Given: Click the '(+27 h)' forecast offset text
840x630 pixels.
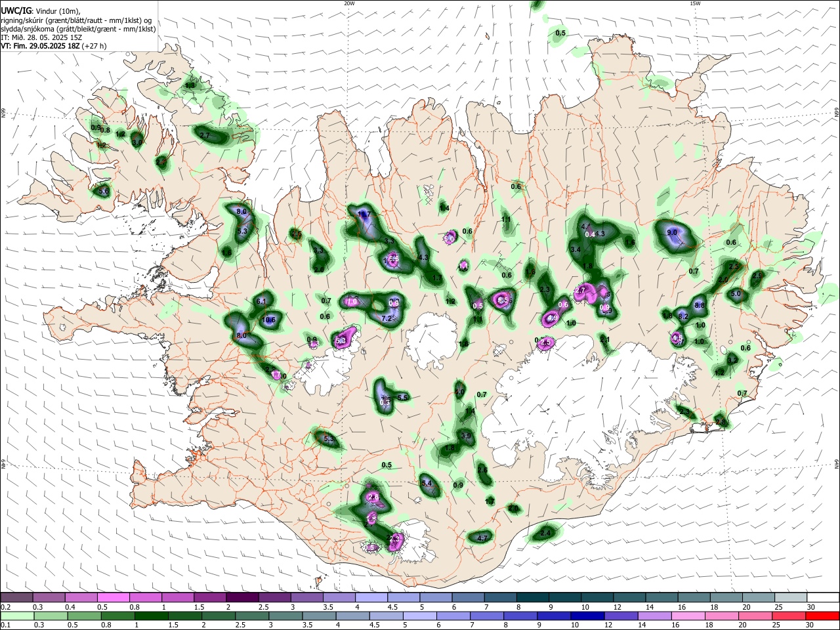Looking at the screenshot, I should (x=95, y=46).
